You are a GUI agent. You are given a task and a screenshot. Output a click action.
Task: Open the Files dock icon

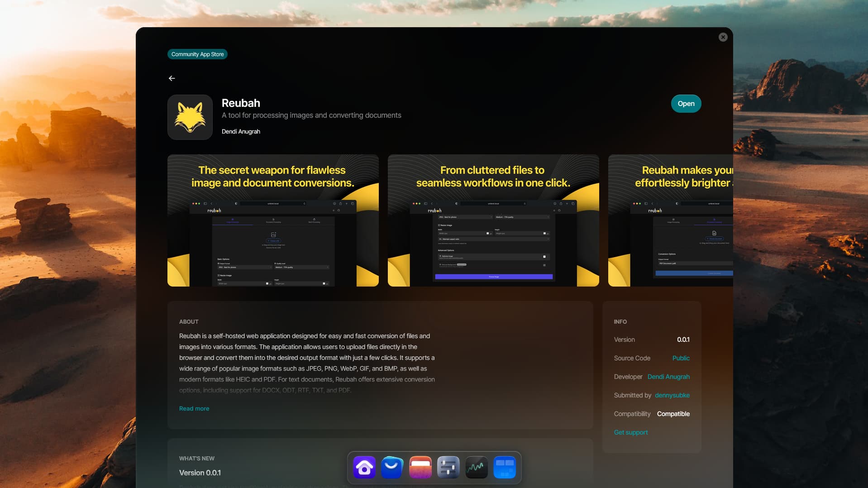click(x=420, y=468)
